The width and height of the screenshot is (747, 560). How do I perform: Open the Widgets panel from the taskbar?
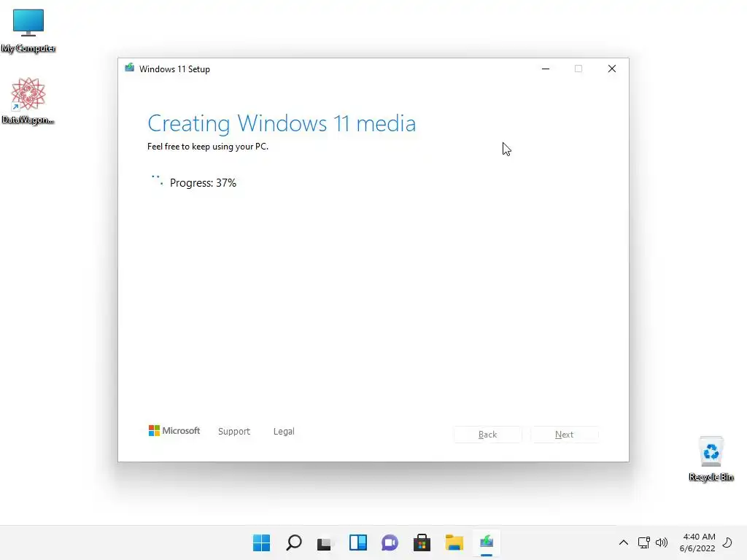357,542
